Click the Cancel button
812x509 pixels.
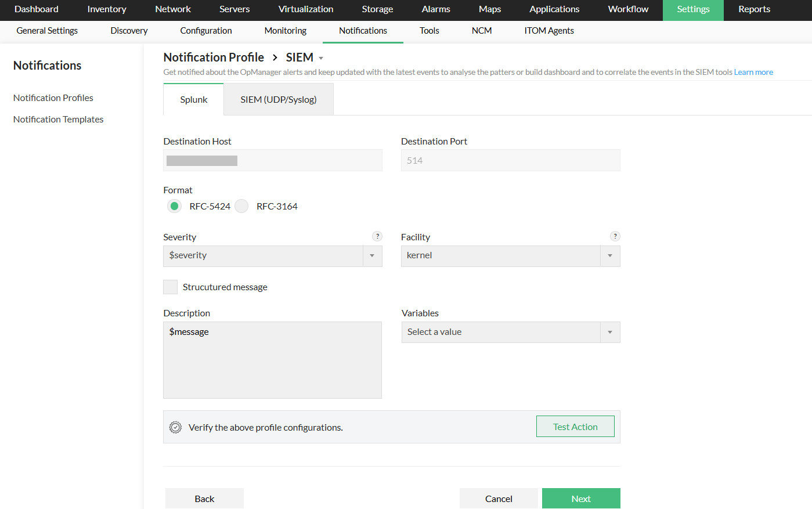click(x=499, y=499)
